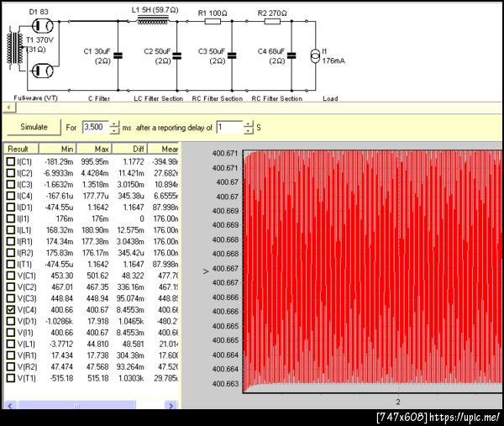Select the lower rectifier diode tube symbol
The width and height of the screenshot is (504, 426).
pos(43,71)
